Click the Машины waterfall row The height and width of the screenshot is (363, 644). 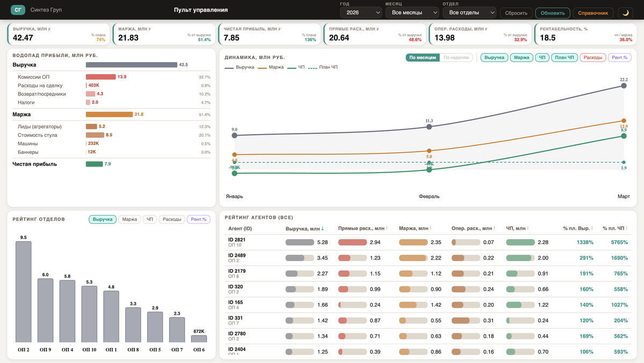click(x=111, y=144)
